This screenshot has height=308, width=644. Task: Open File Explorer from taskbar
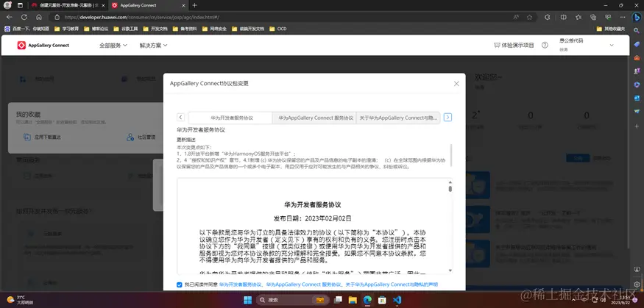[x=352, y=300]
